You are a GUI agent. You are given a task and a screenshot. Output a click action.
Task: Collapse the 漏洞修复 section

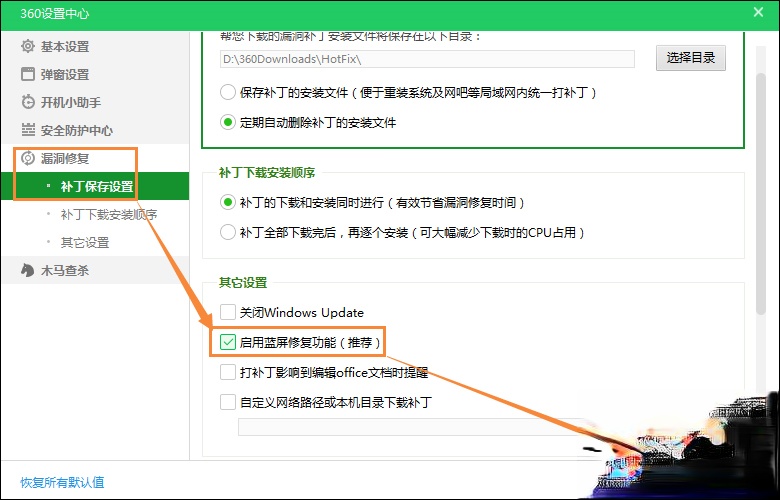95,159
